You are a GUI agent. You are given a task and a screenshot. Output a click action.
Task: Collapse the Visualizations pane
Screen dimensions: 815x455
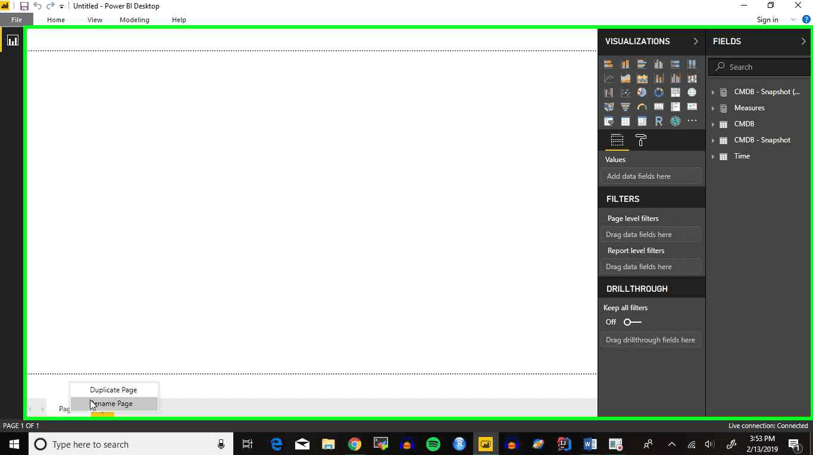[x=695, y=41]
